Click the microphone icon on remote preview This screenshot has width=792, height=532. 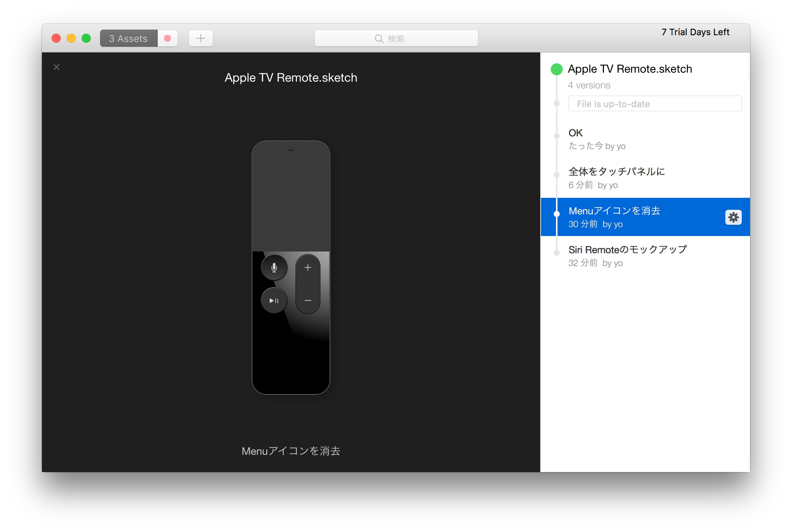click(274, 267)
